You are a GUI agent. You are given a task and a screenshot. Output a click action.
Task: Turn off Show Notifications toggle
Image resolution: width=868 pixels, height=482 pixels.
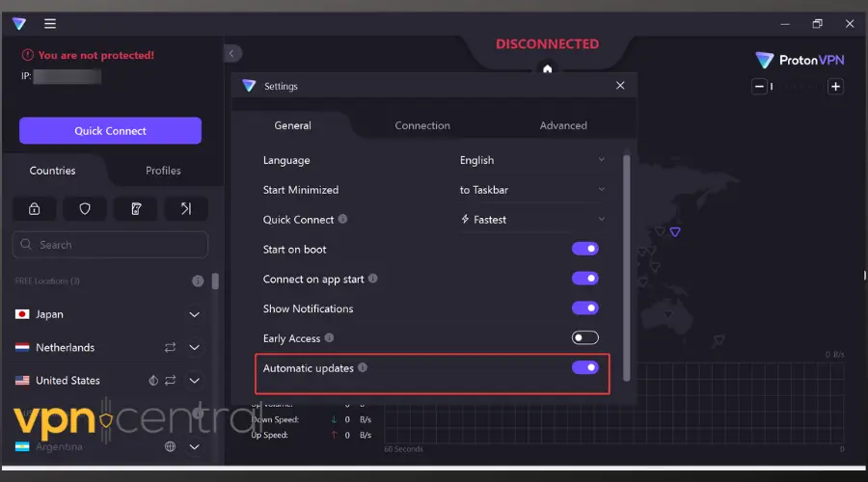click(x=585, y=308)
